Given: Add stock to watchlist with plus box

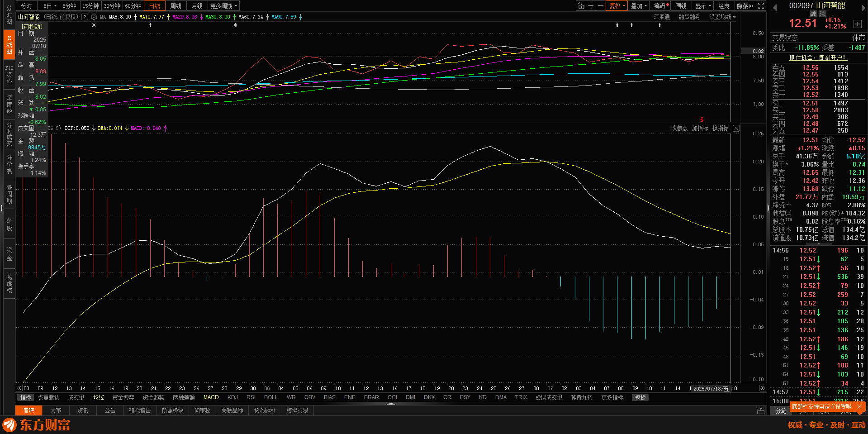Looking at the screenshot, I should click(857, 24).
